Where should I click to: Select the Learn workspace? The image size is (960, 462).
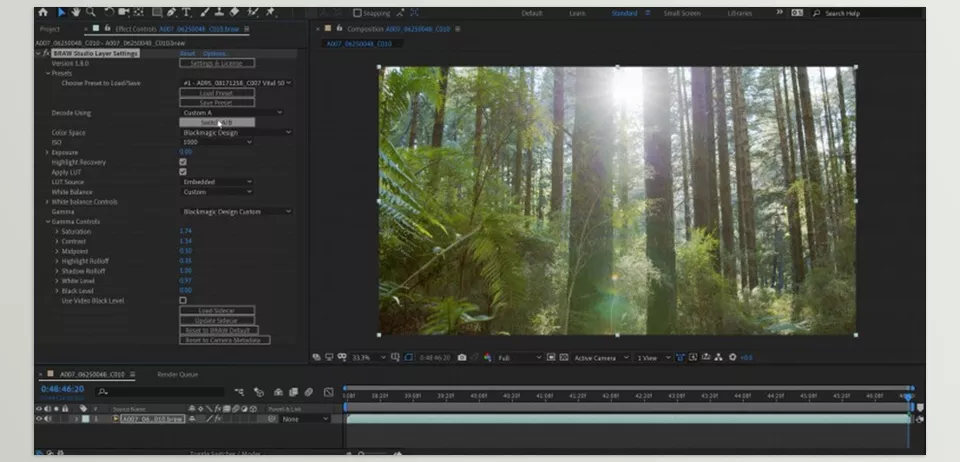pyautogui.click(x=577, y=13)
